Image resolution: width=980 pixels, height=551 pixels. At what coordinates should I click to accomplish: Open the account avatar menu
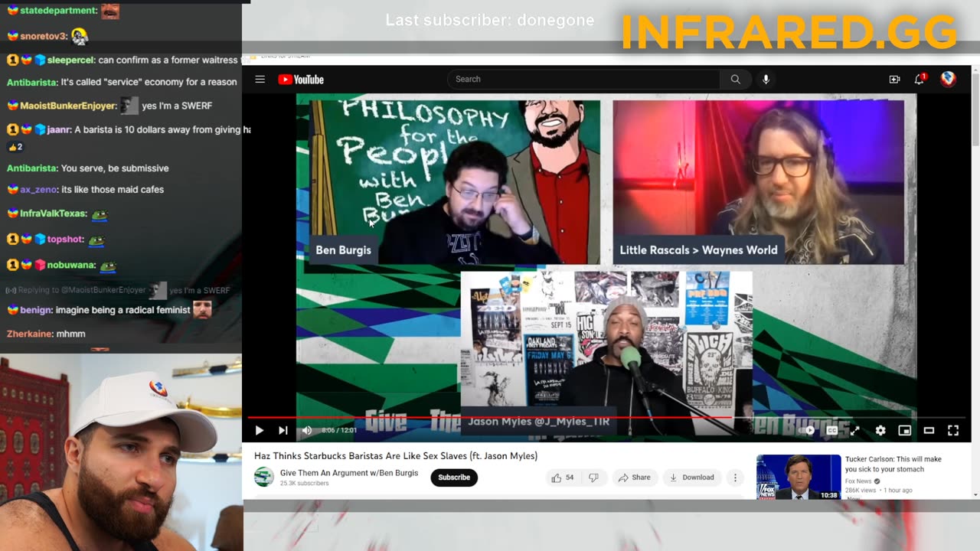(948, 79)
